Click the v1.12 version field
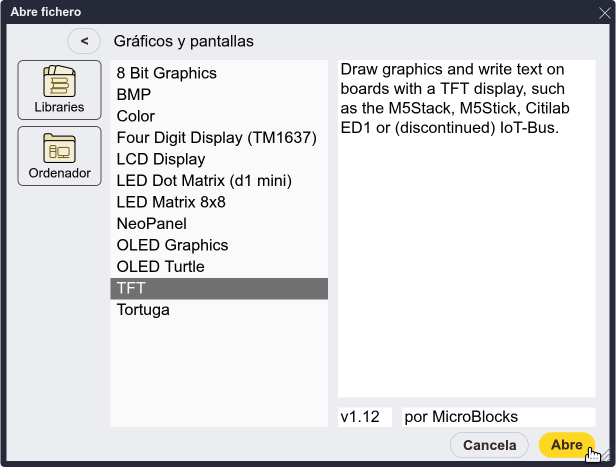 point(365,417)
